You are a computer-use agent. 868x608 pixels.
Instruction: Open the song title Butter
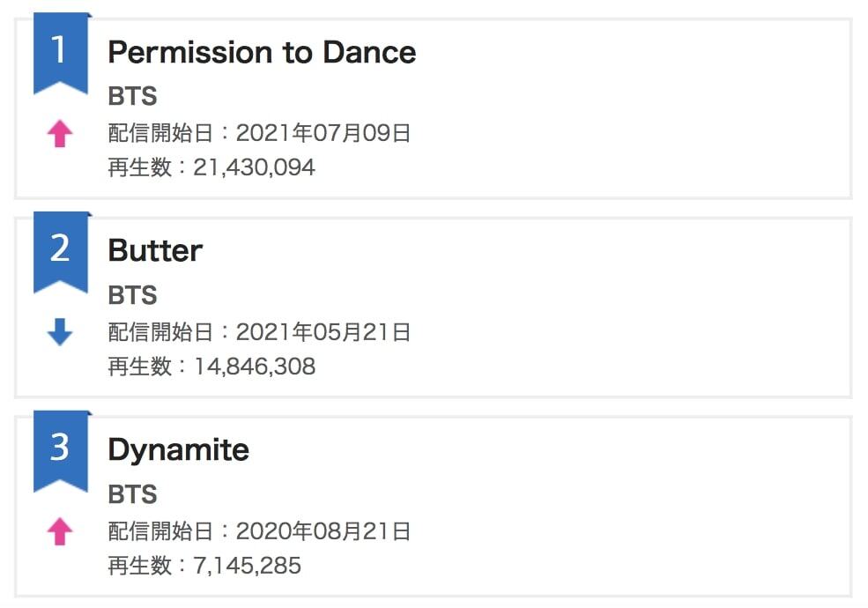(155, 251)
